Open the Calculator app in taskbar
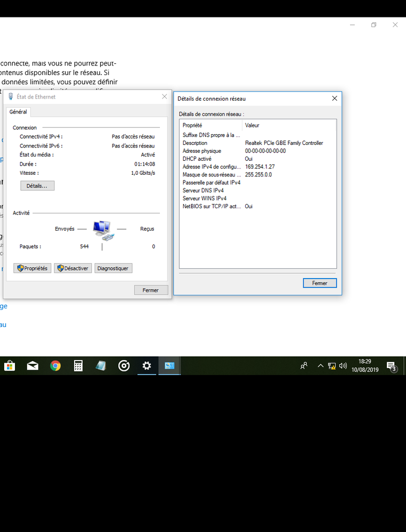Viewport: 406px width, 532px height. 78,366
